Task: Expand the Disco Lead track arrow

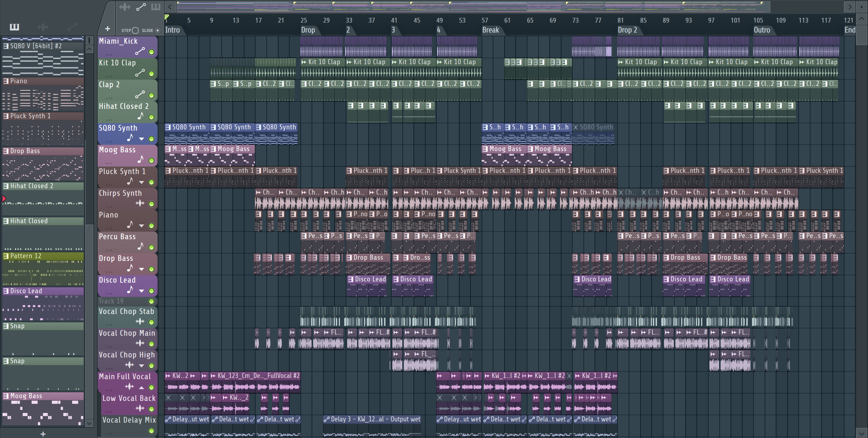Action: point(142,291)
